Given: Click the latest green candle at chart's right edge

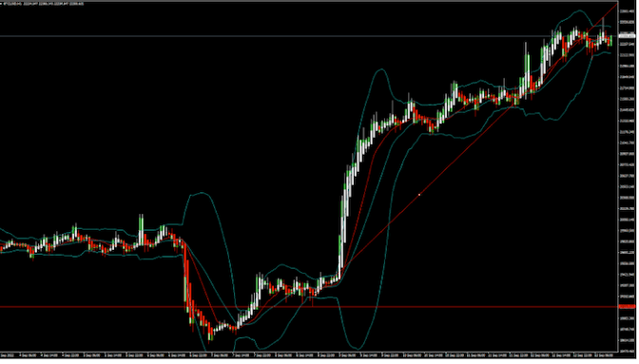Looking at the screenshot, I should pyautogui.click(x=610, y=41).
